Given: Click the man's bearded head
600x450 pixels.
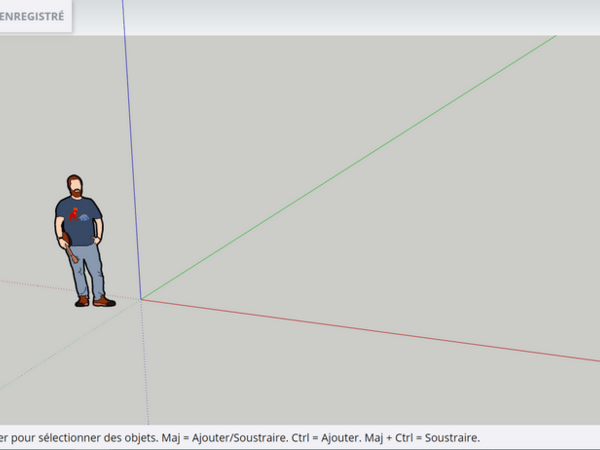Looking at the screenshot, I should point(76,186).
